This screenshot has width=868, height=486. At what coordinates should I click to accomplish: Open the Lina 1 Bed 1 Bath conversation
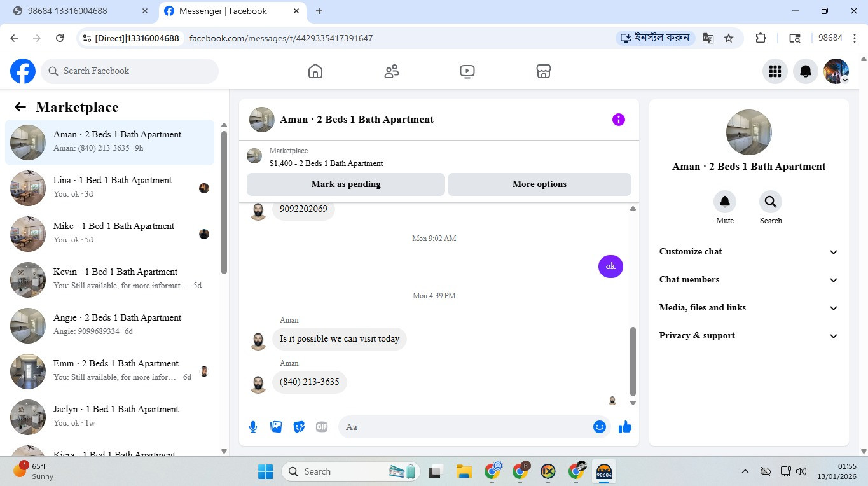pyautogui.click(x=109, y=188)
